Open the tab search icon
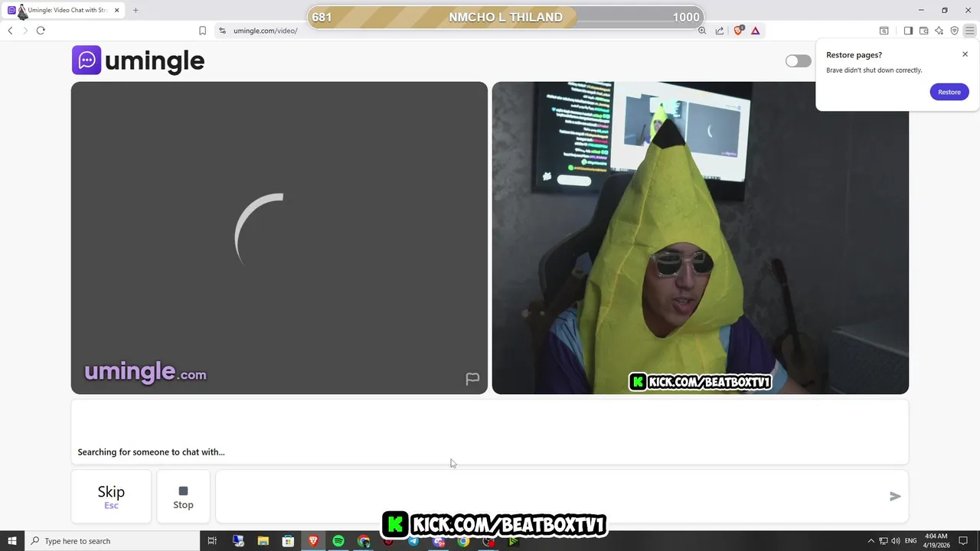 884,31
